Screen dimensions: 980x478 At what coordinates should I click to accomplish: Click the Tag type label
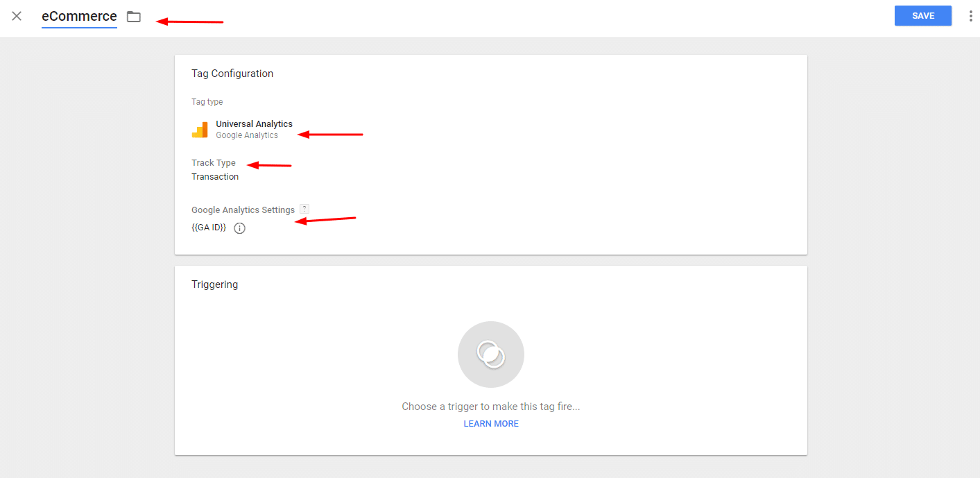pyautogui.click(x=207, y=102)
